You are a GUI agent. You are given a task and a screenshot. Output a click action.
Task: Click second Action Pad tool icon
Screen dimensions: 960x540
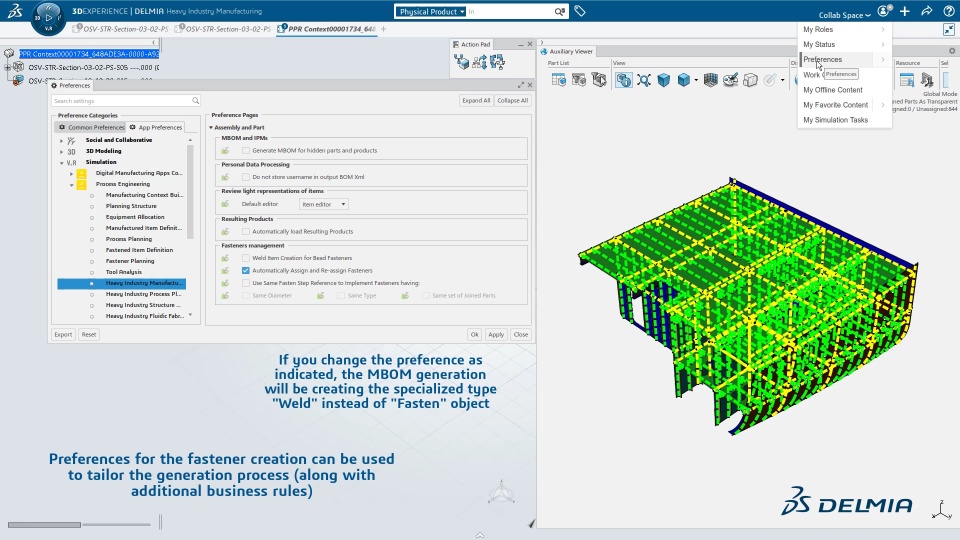pyautogui.click(x=479, y=61)
